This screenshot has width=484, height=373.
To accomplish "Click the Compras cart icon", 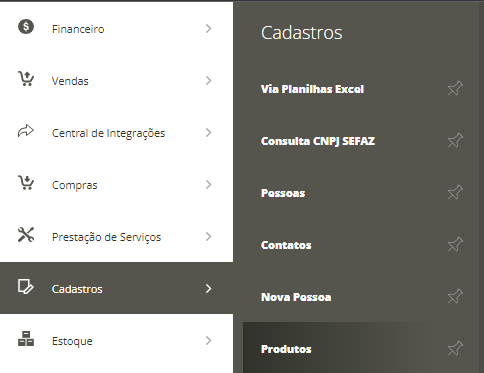I will (26, 182).
